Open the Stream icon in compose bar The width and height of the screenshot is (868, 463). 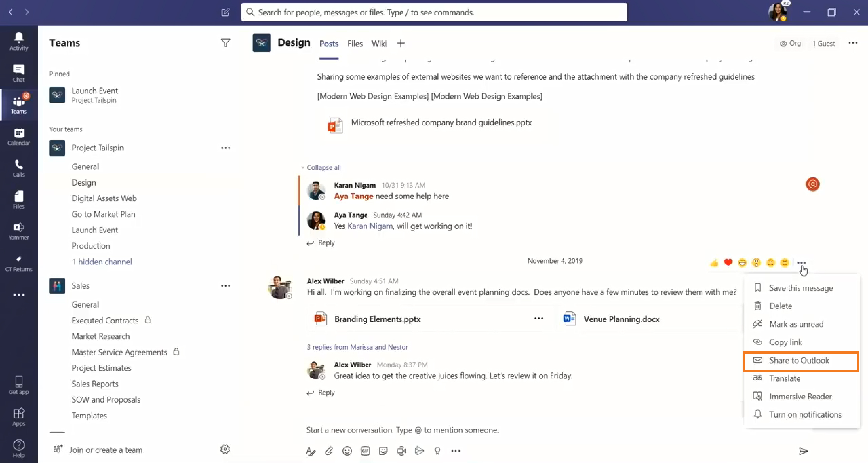420,451
